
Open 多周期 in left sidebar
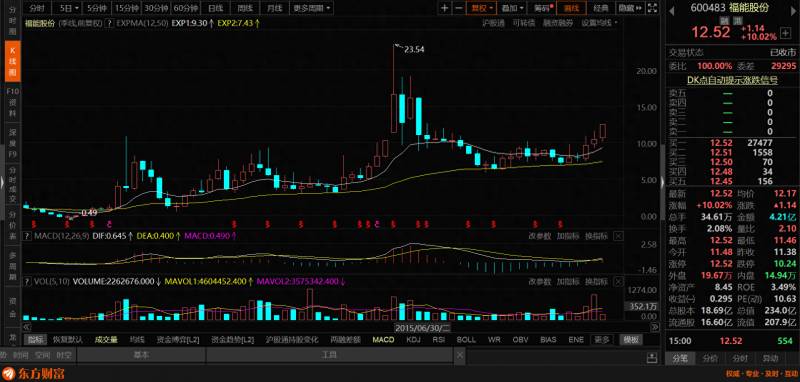[13, 266]
